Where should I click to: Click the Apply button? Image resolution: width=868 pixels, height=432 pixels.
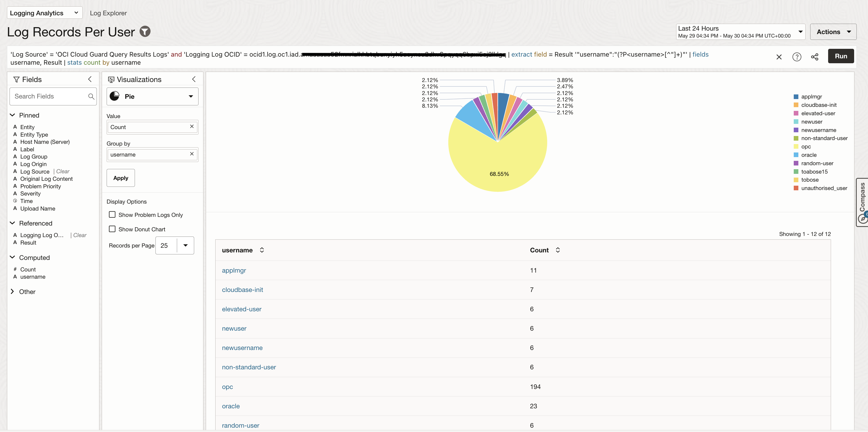(120, 178)
